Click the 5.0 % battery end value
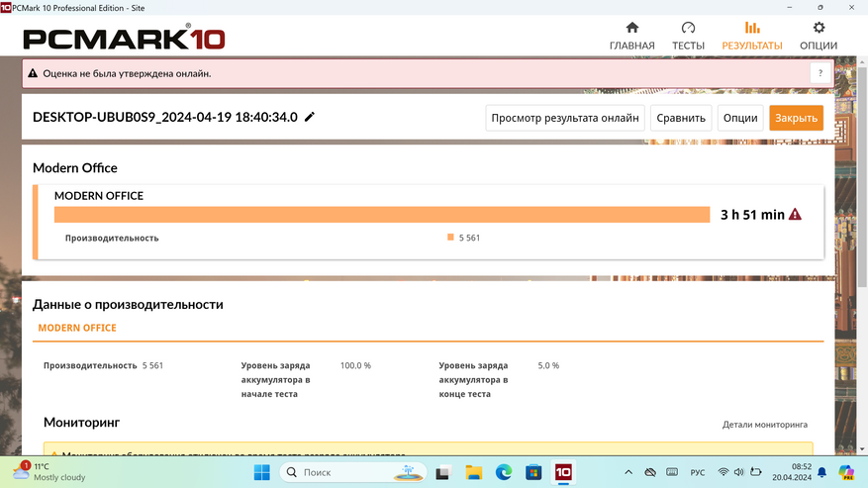The height and width of the screenshot is (488, 868). coord(548,365)
